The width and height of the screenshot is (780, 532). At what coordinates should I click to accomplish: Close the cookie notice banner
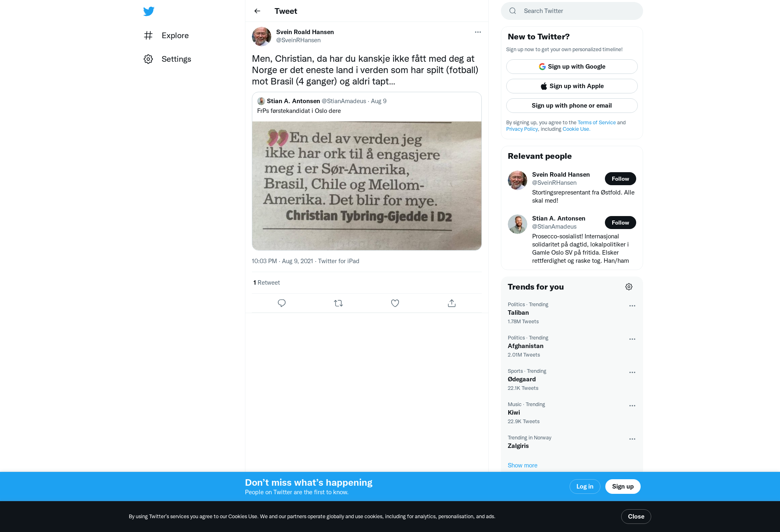(636, 517)
